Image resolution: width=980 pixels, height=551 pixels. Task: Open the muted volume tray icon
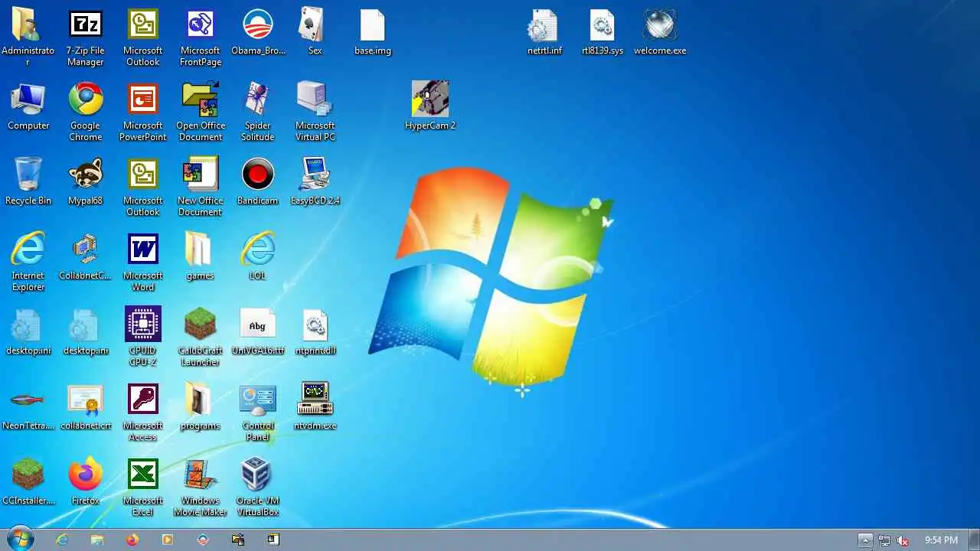[903, 540]
